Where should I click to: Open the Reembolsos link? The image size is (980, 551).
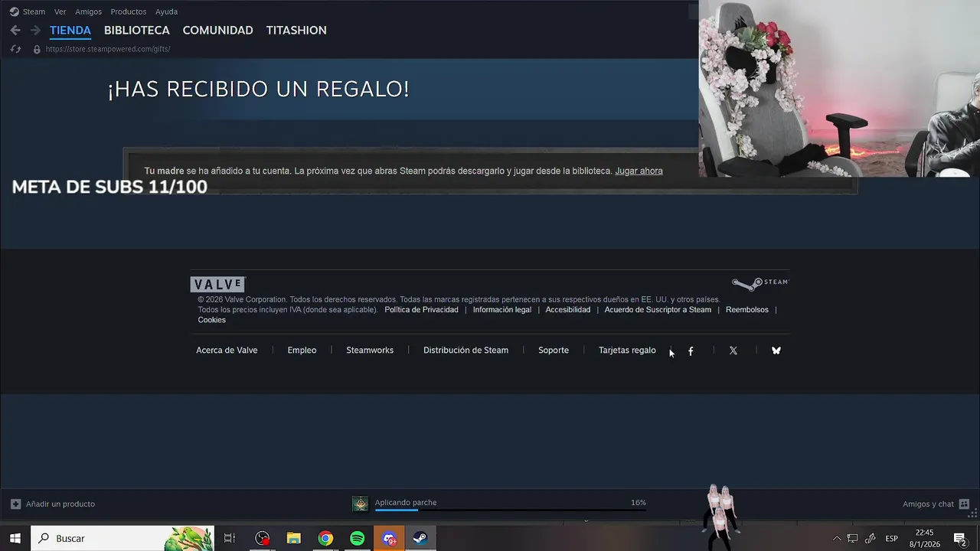pos(747,310)
